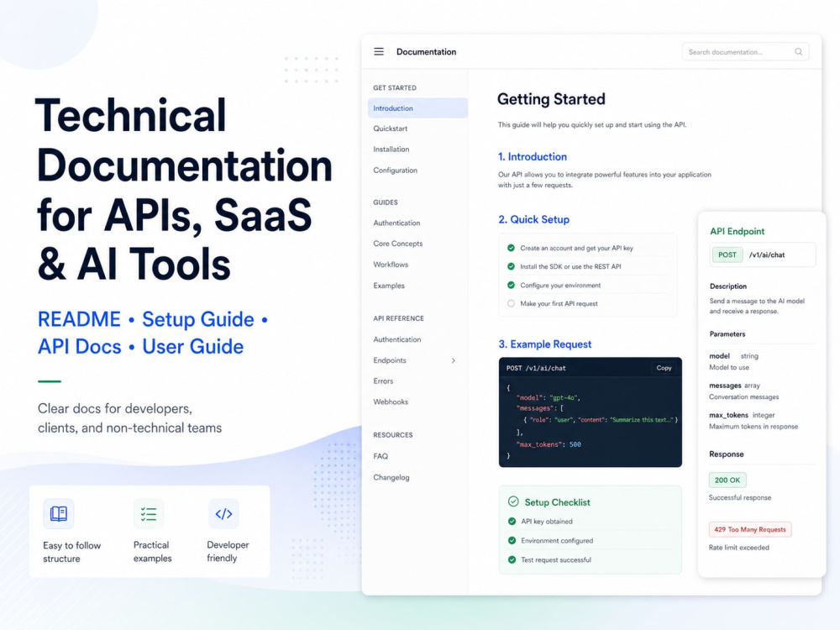840x630 pixels.
Task: Open Authentication under API Reference
Action: (x=397, y=339)
